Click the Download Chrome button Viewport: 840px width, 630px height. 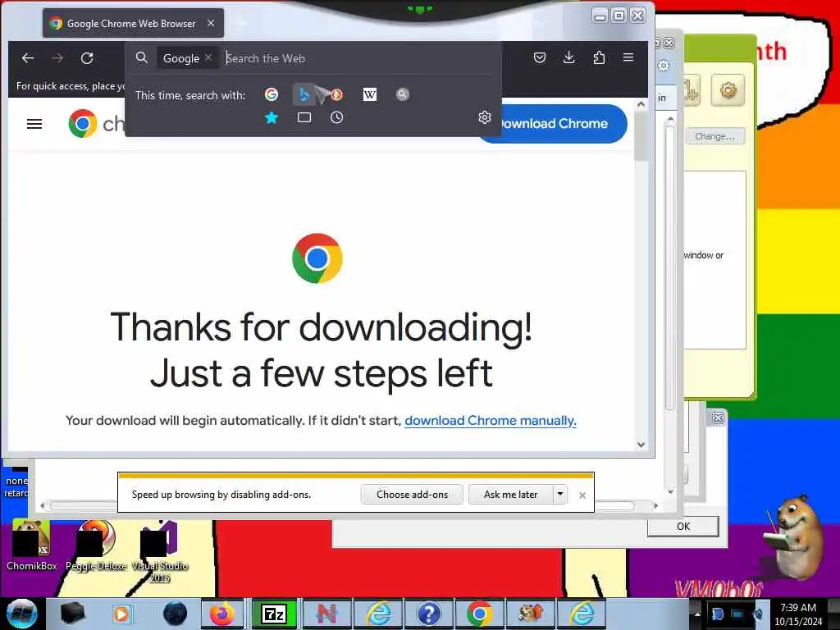tap(552, 123)
